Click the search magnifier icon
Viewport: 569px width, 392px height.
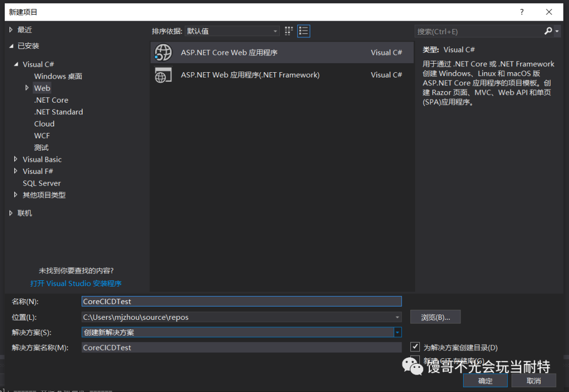pos(548,31)
